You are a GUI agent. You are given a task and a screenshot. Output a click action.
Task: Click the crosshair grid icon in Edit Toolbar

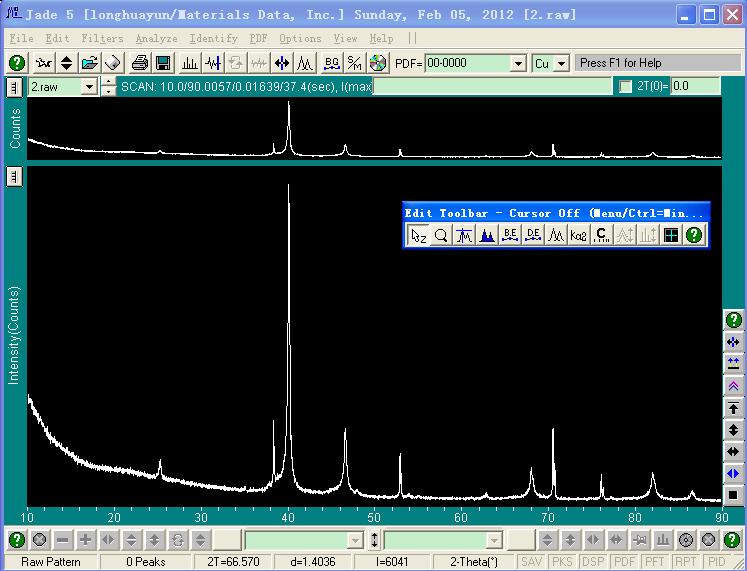coord(671,235)
